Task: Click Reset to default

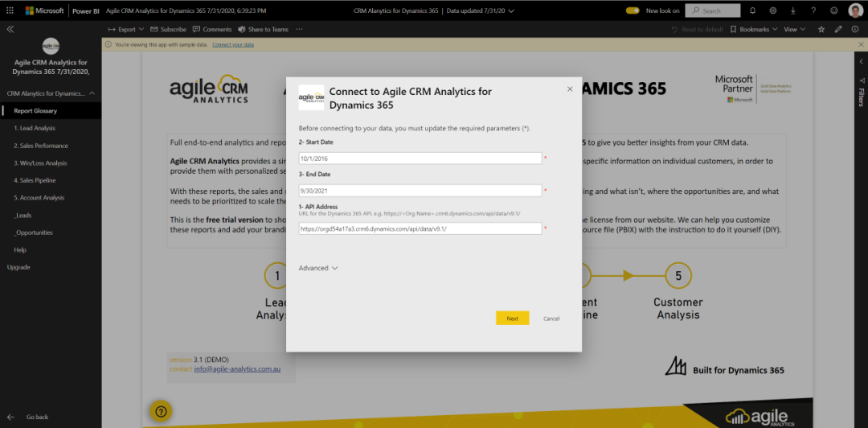Action: [x=697, y=30]
